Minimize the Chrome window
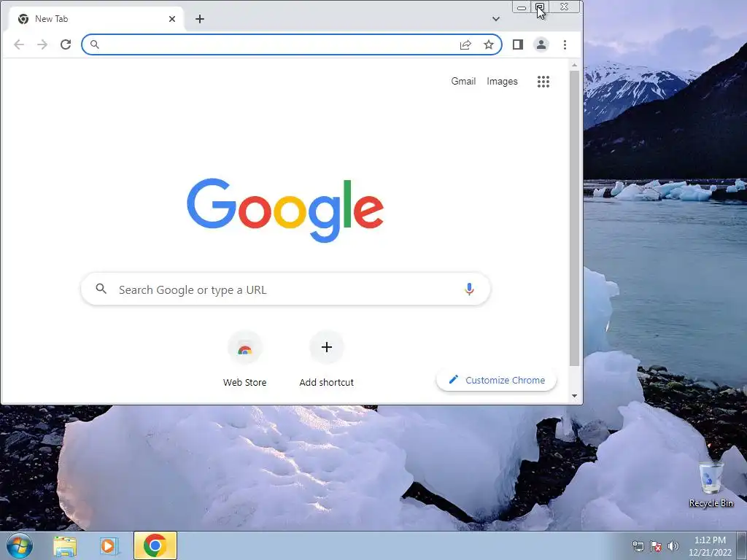This screenshot has height=560, width=747. tap(522, 7)
